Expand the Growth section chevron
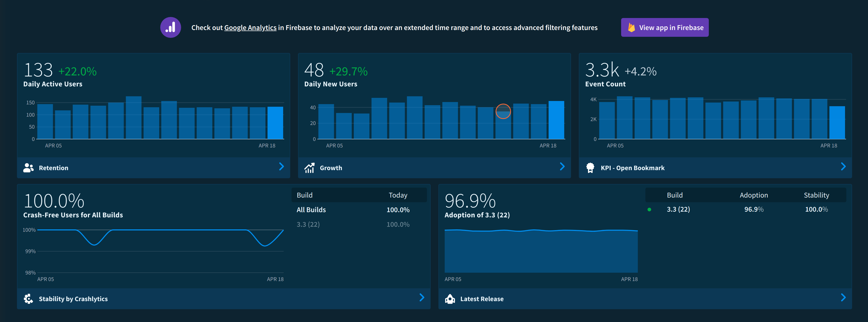Image resolution: width=868 pixels, height=322 pixels. coord(562,166)
